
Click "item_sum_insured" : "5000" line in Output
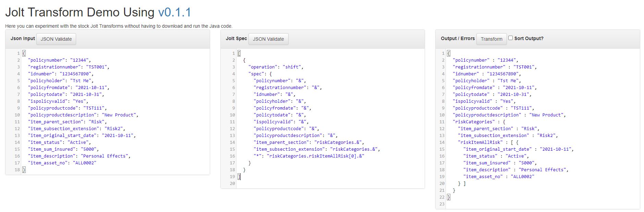point(500,163)
